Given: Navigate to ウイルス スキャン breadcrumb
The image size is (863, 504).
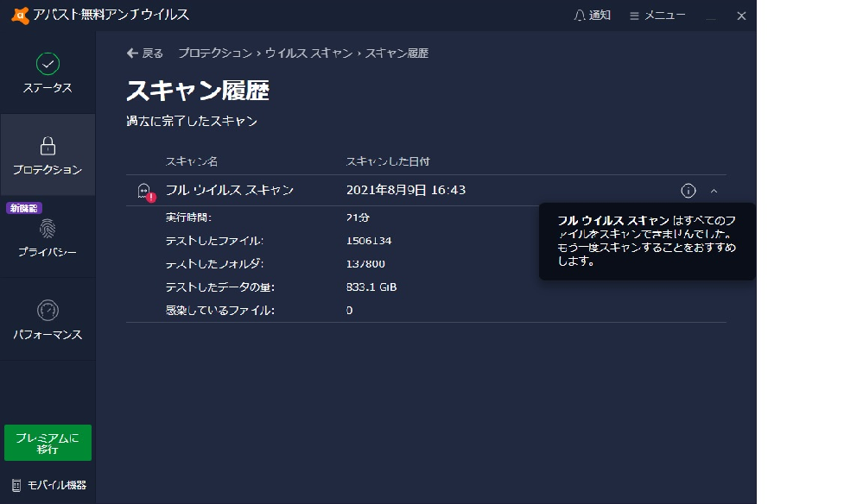Looking at the screenshot, I should click(x=308, y=54).
